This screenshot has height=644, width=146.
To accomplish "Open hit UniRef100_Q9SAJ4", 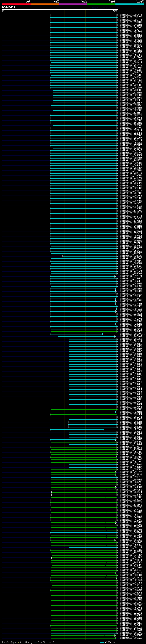I will 131,20.
